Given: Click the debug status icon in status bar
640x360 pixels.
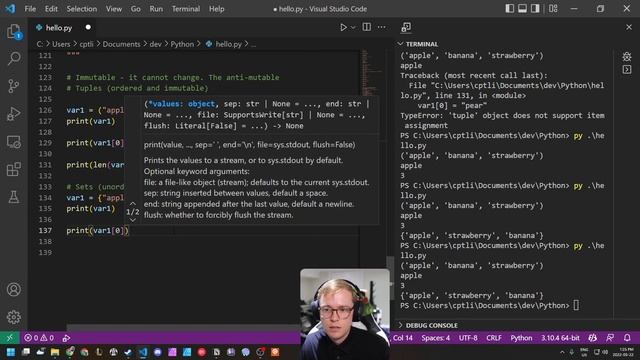Looking at the screenshot, I should pos(66,338).
